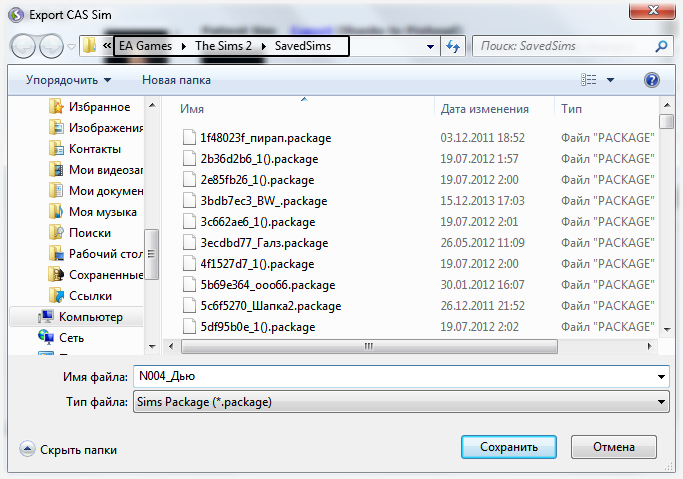683x479 pixels.
Task: Open the view mode dropdown arrow
Action: click(x=610, y=80)
